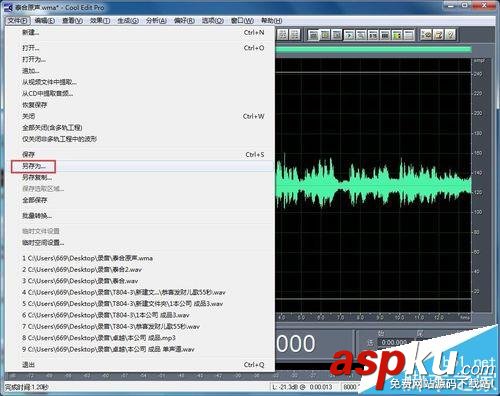Open the 生成(G) generate menu
500x396 pixels.
coord(128,21)
